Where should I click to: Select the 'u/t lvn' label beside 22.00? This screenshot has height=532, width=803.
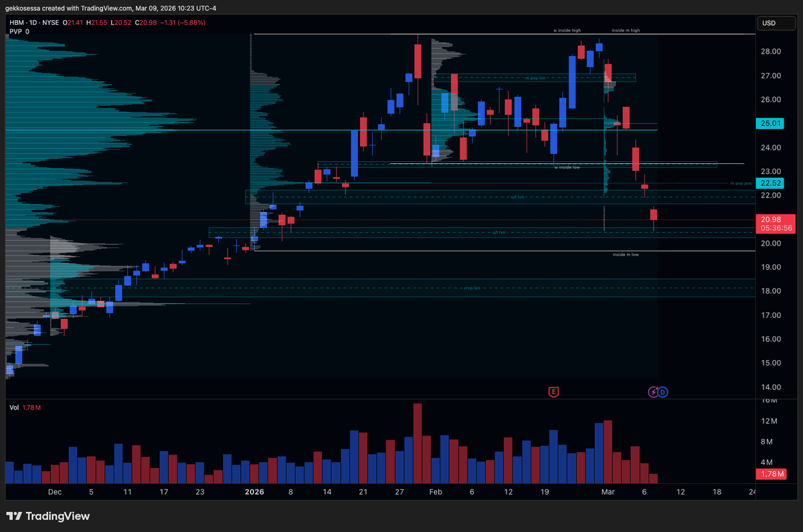pos(517,197)
